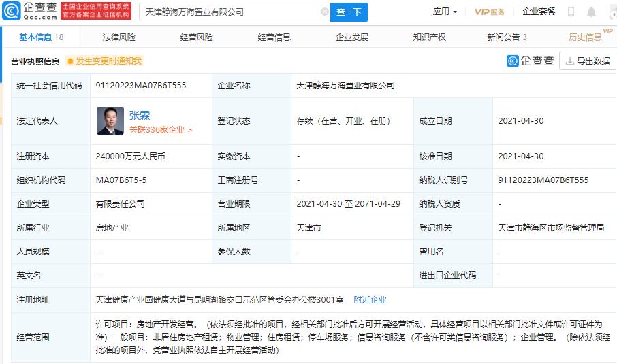Viewport: 617px width, 364px height.
Task: Expand the 应用 dropdown menu
Action: pos(445,12)
